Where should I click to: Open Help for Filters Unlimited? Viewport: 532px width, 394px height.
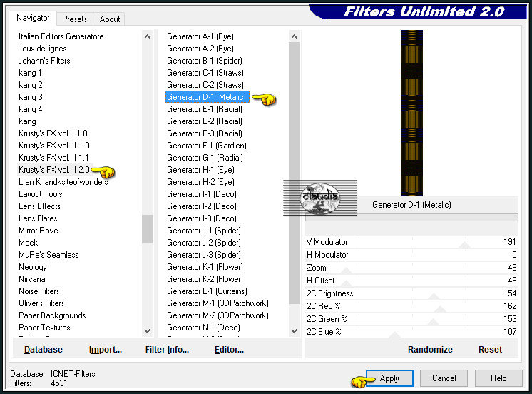tap(498, 378)
